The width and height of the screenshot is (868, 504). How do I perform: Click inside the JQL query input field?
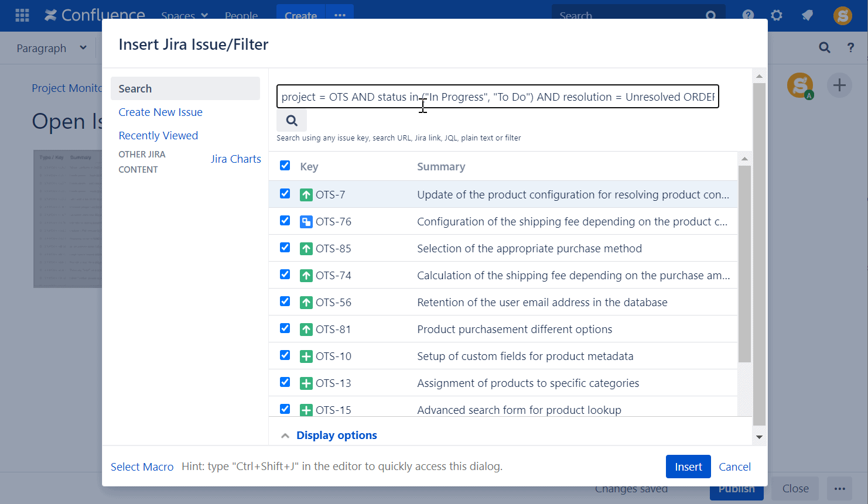point(498,97)
